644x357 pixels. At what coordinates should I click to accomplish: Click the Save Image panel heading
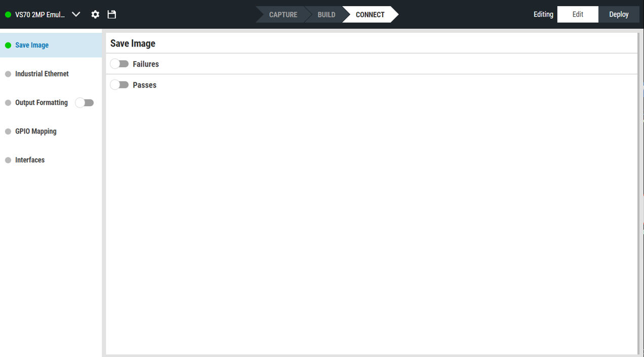[133, 43]
